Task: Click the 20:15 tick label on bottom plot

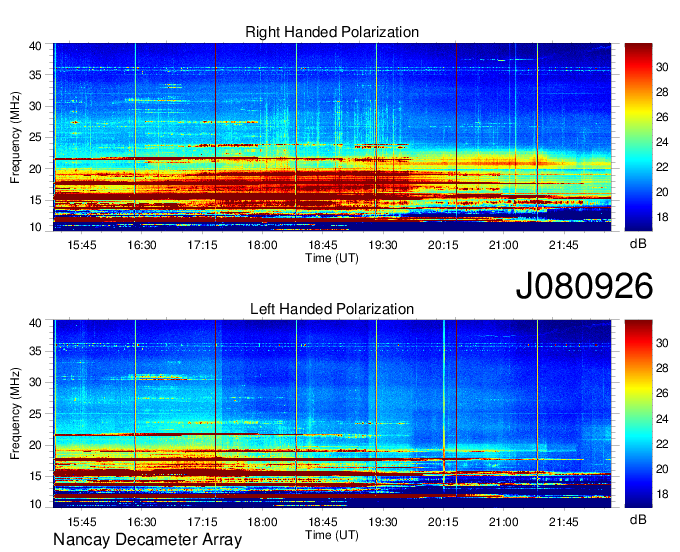Action: [443, 522]
